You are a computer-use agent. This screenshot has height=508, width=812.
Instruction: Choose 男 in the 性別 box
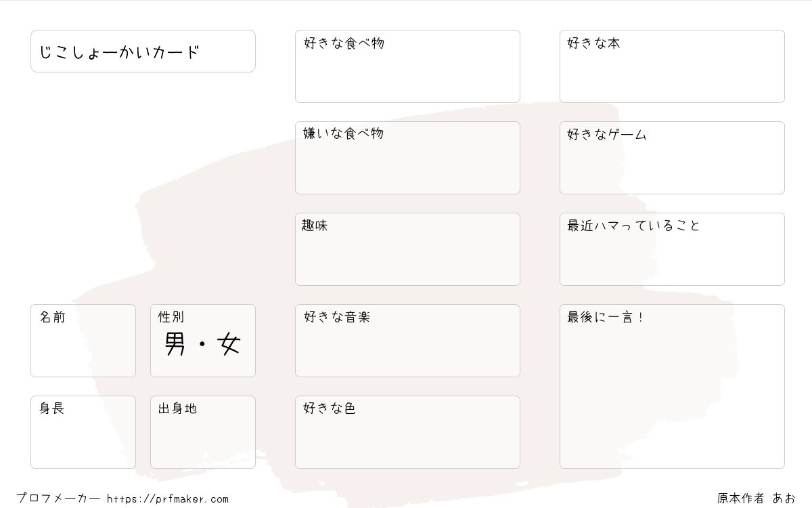[175, 345]
